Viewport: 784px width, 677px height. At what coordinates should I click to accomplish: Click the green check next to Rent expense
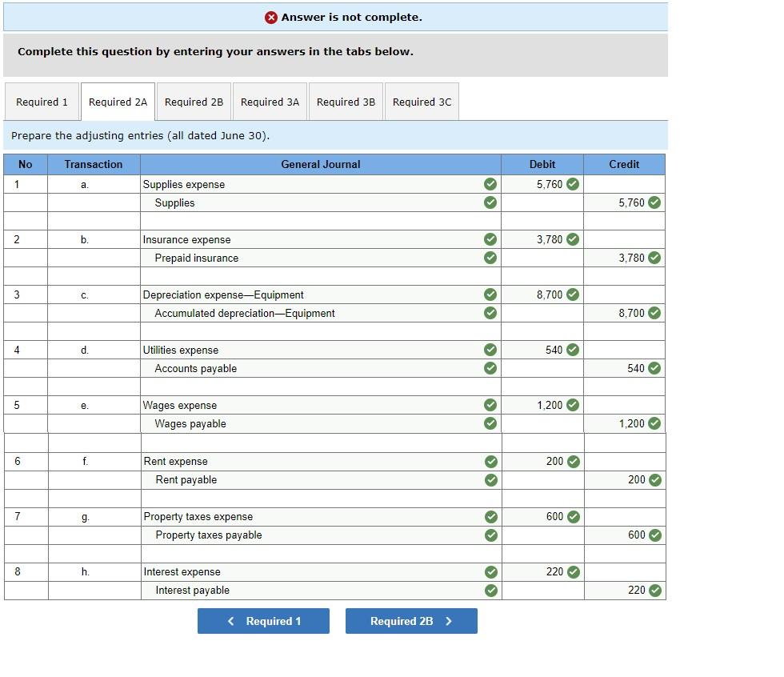click(x=491, y=461)
